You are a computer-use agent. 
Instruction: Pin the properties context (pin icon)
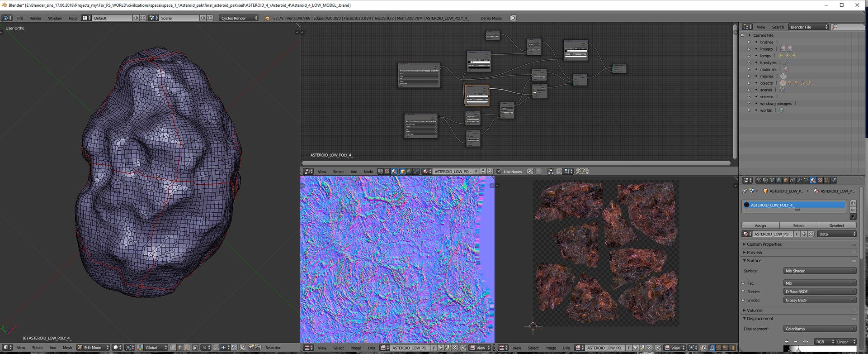click(745, 191)
